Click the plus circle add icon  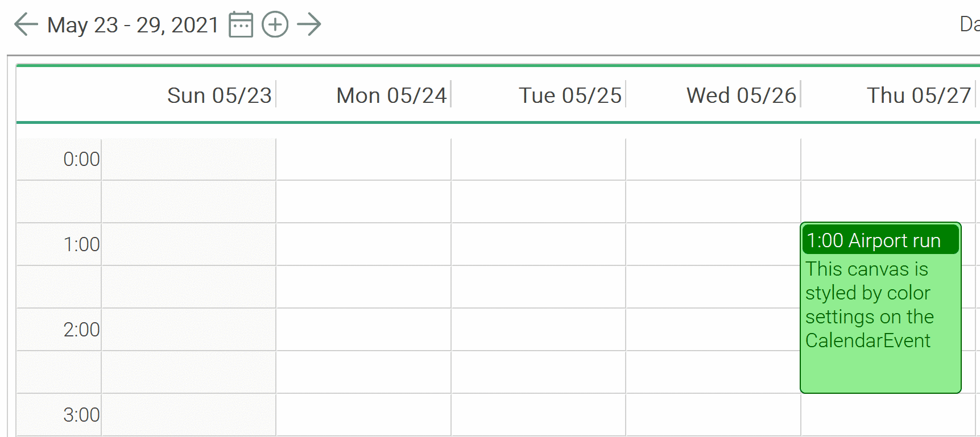click(x=275, y=25)
